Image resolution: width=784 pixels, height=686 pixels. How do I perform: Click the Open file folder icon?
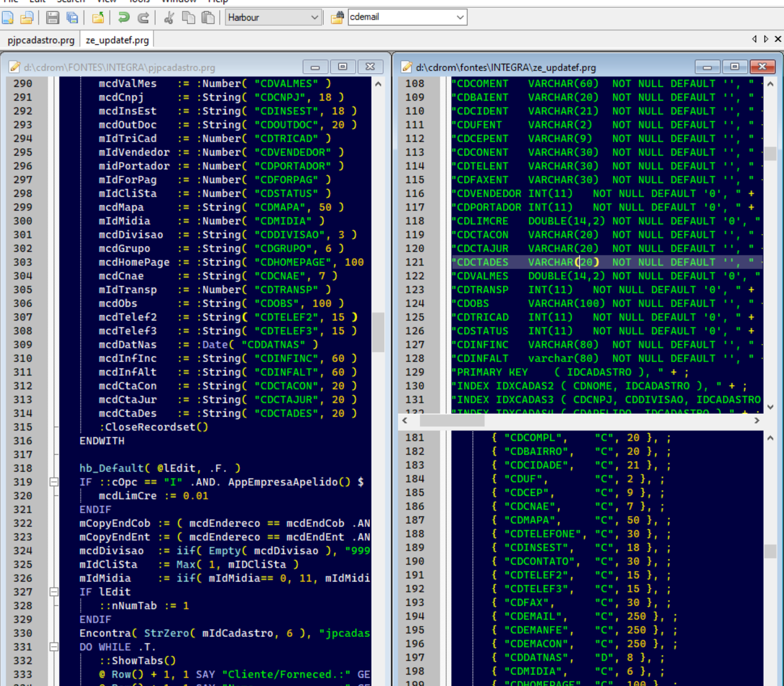click(27, 18)
